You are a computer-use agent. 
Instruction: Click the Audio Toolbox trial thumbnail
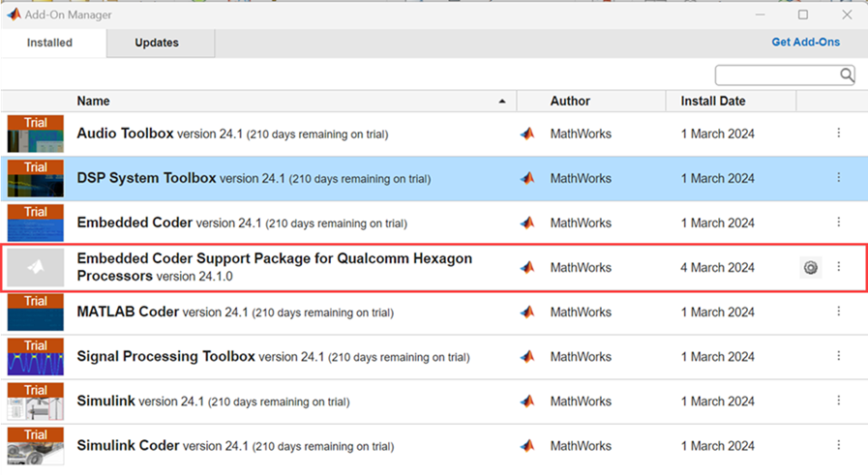click(x=36, y=134)
